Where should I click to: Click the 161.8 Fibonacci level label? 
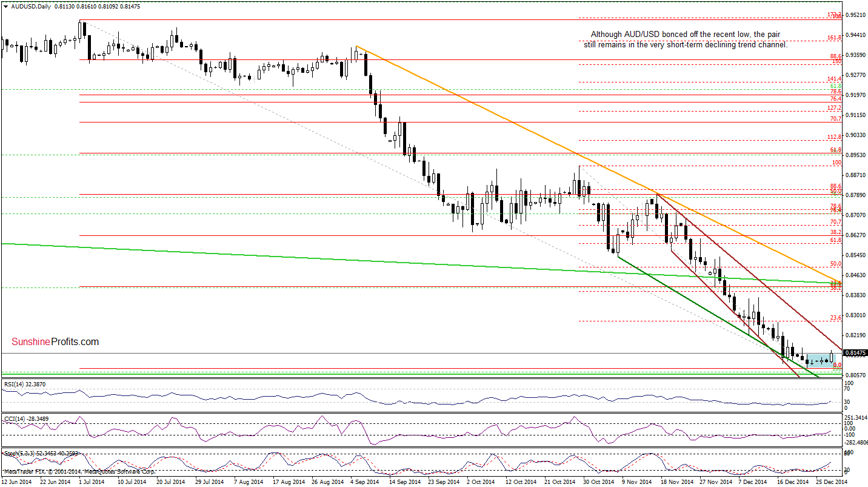coord(835,38)
